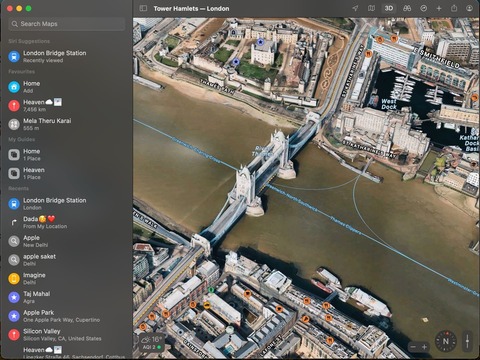Click the yellow car pin south of the bridge
This screenshot has height=360, width=480.
(207, 305)
